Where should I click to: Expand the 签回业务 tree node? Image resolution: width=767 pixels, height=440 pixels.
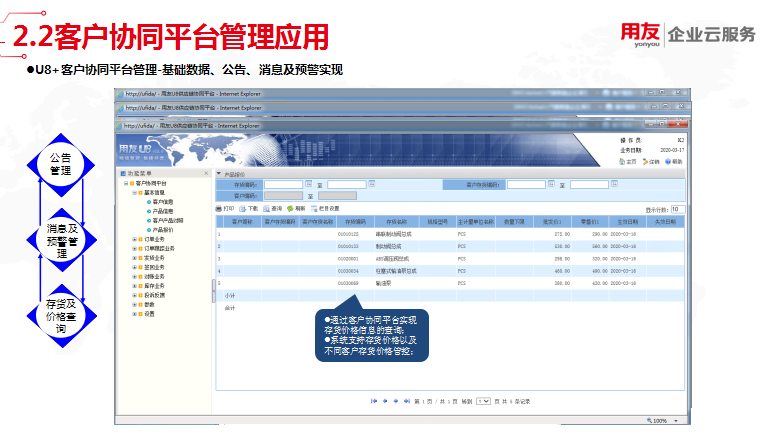point(135,267)
